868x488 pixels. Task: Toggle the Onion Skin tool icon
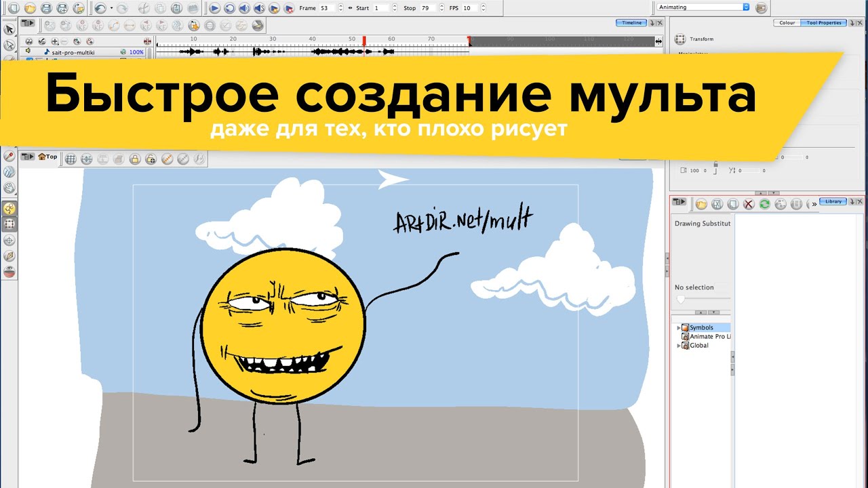(9, 272)
